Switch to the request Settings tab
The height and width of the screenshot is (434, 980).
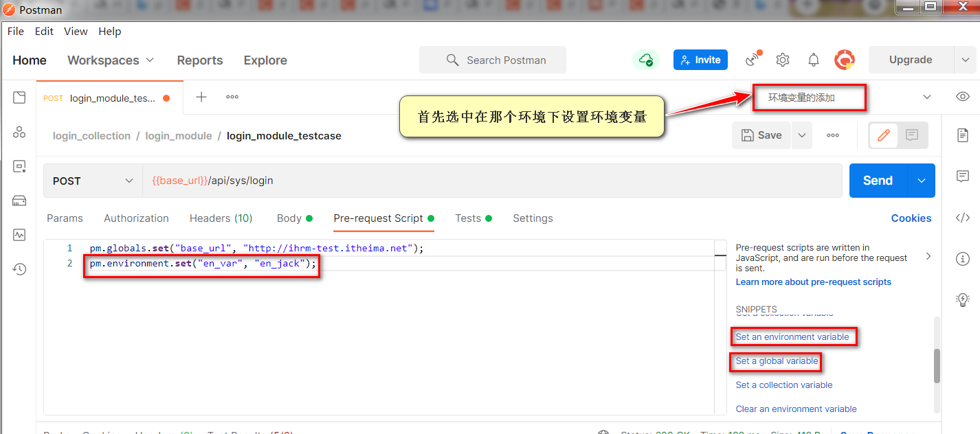point(533,218)
